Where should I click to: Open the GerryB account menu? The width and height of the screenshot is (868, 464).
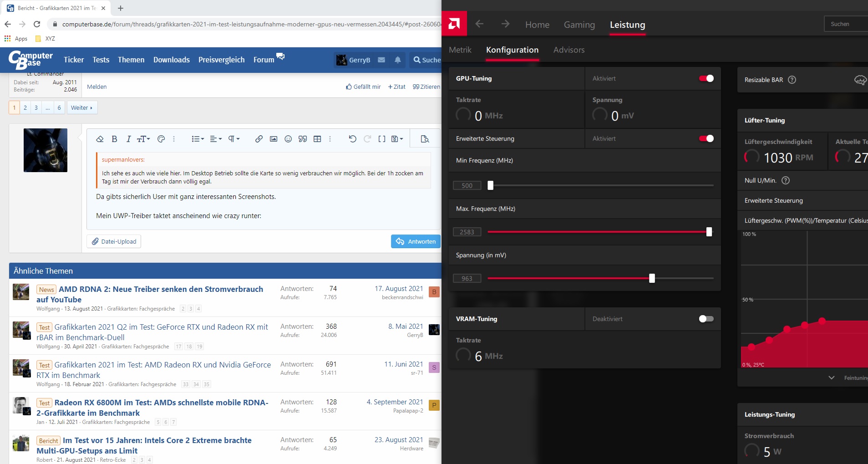coord(353,60)
